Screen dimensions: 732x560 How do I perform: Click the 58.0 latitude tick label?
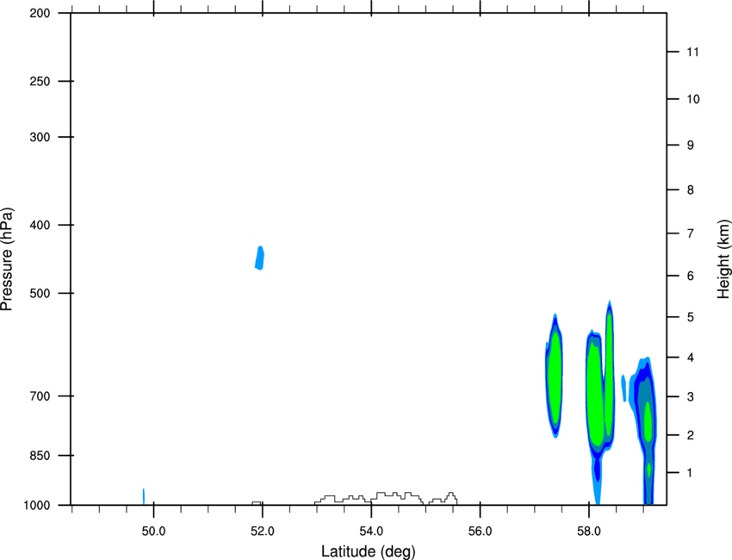[589, 532]
